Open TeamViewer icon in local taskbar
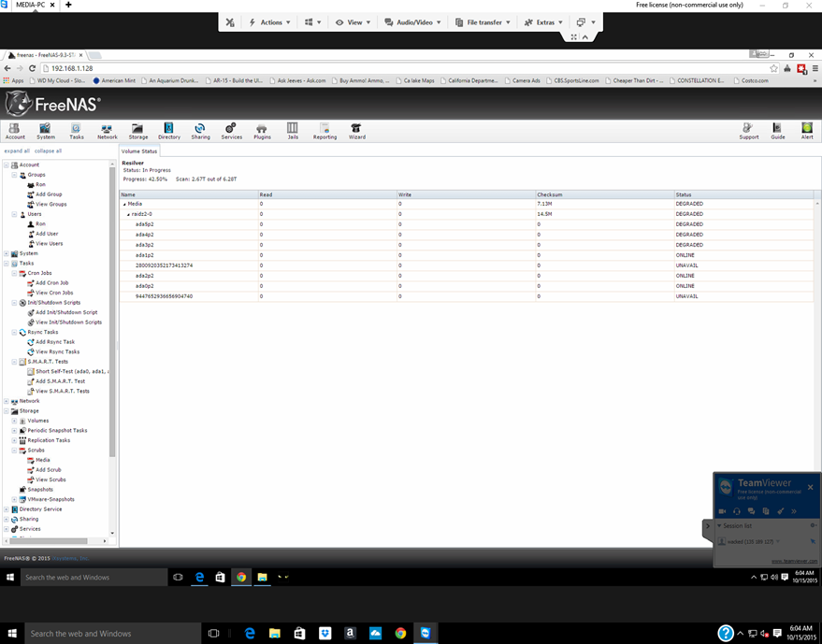The image size is (822, 644). (425, 633)
